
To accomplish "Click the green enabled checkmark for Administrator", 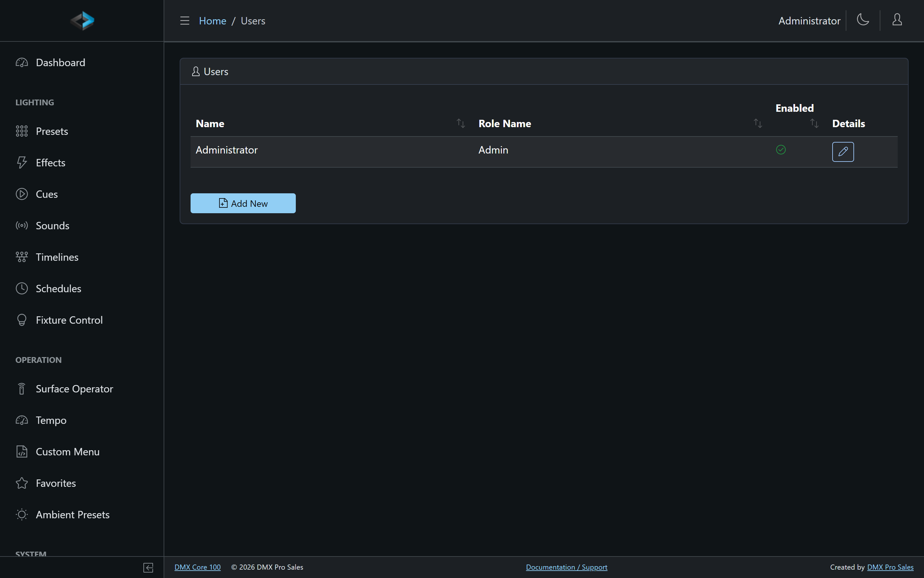I will click(x=781, y=149).
